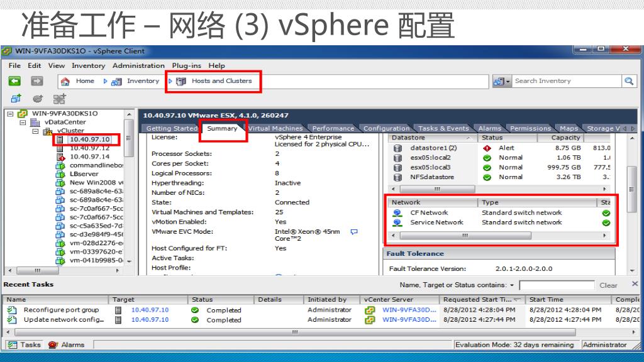This screenshot has height=362, width=644.
Task: Click the Home icon in navigation bar
Action: tap(65, 81)
